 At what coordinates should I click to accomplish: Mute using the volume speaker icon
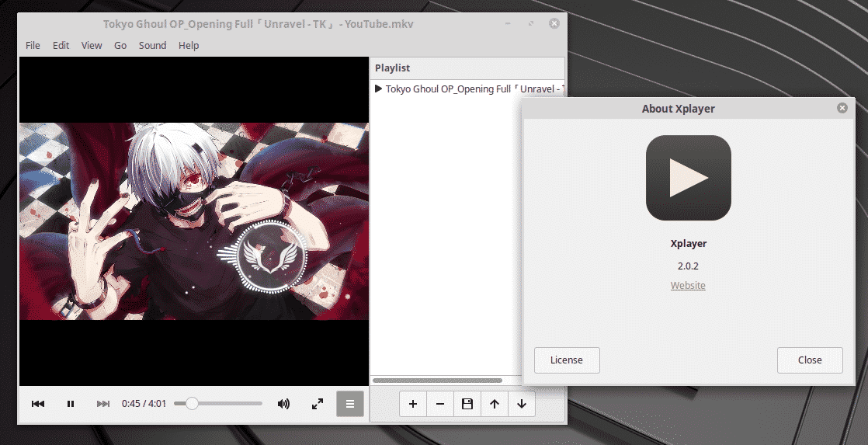click(283, 404)
